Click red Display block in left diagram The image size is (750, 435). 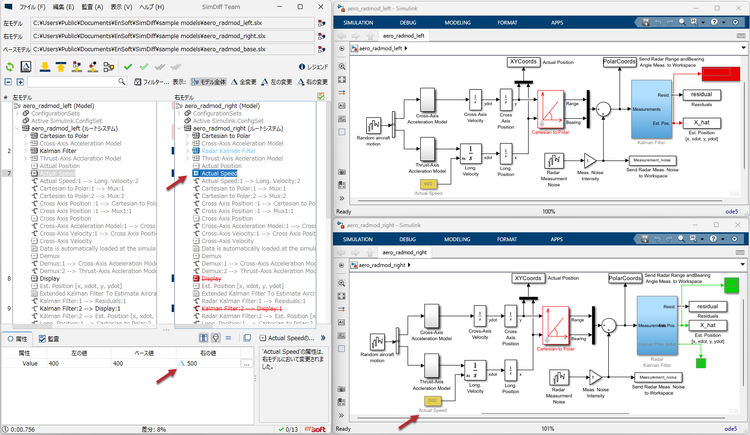coord(721,74)
